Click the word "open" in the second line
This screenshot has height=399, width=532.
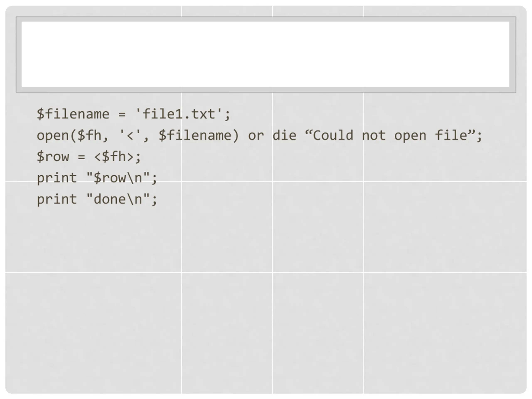coord(53,136)
